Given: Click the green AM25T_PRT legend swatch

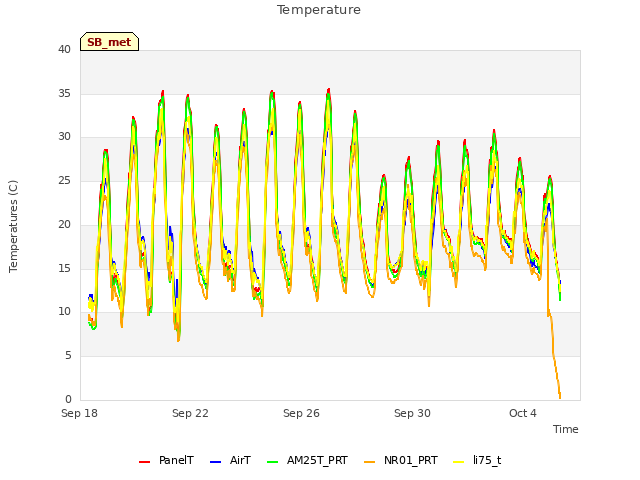Looking at the screenshot, I should click(x=272, y=462).
